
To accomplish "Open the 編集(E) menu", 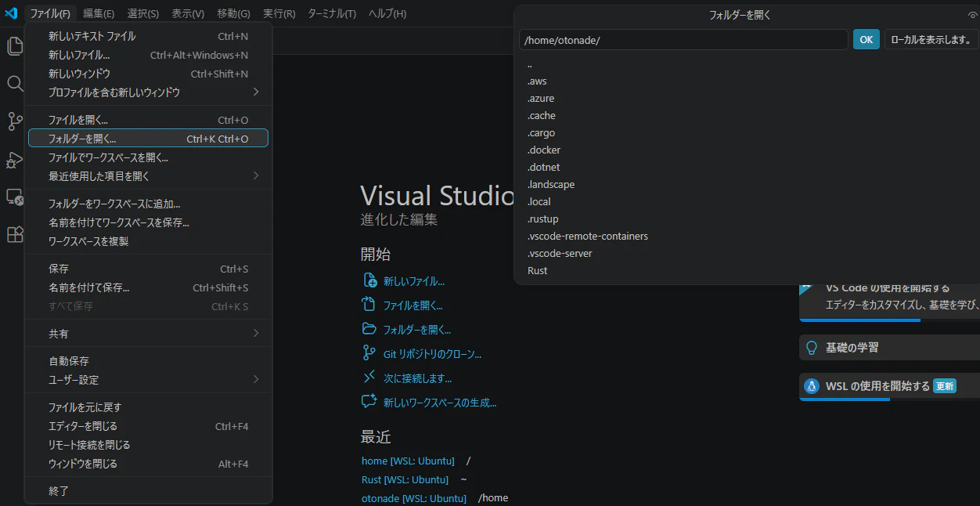I will (x=99, y=13).
